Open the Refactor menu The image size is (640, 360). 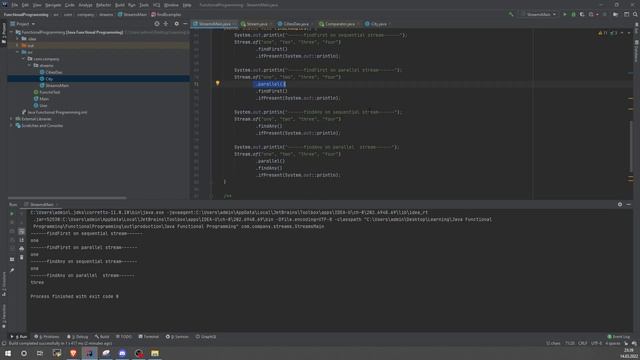(x=103, y=5)
